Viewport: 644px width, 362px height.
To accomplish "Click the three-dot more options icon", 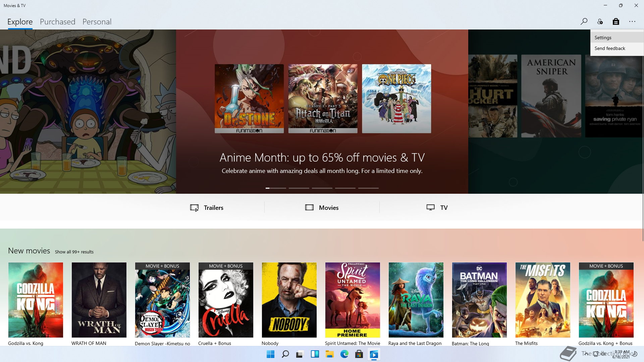I will coord(632,22).
